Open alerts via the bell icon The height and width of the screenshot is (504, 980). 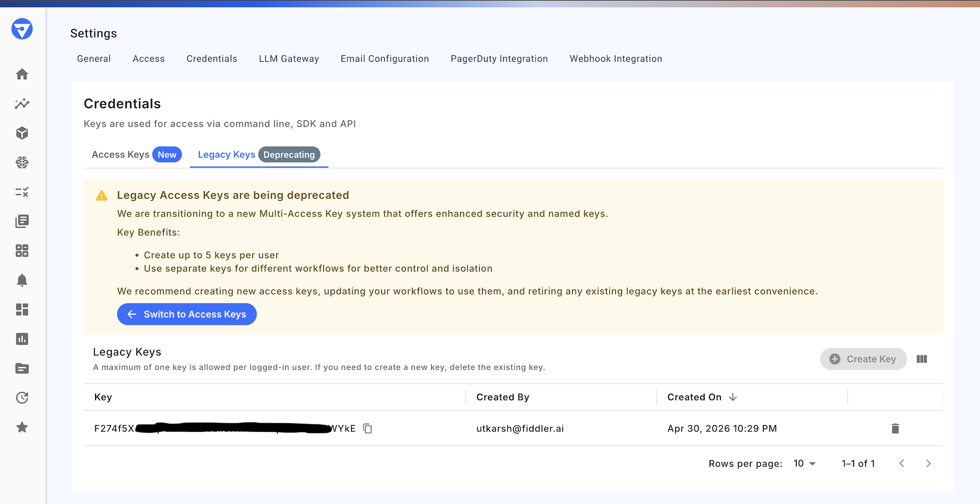pos(22,280)
